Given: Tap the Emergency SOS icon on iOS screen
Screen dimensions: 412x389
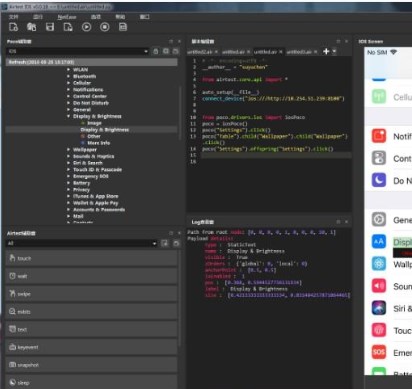Looking at the screenshot, I should click(x=379, y=352).
